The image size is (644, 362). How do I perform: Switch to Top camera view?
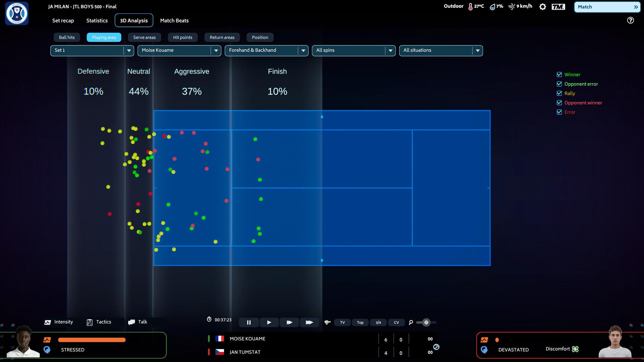pos(360,322)
